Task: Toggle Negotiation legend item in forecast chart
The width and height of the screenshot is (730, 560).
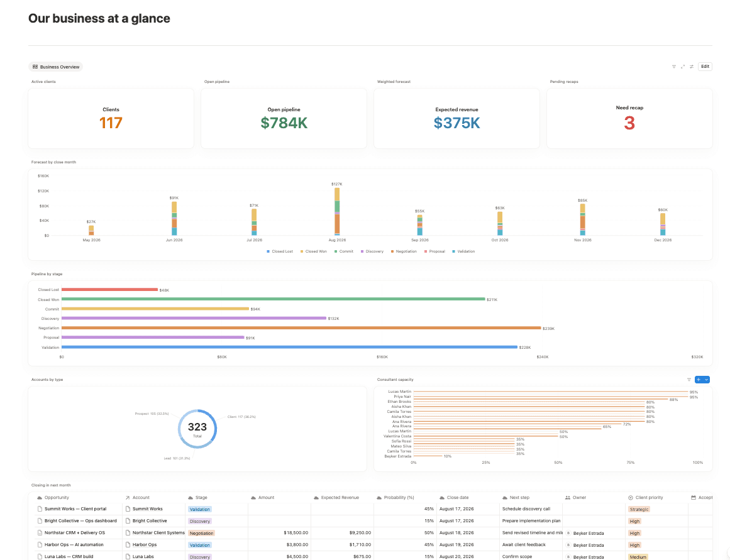Action: coord(404,251)
